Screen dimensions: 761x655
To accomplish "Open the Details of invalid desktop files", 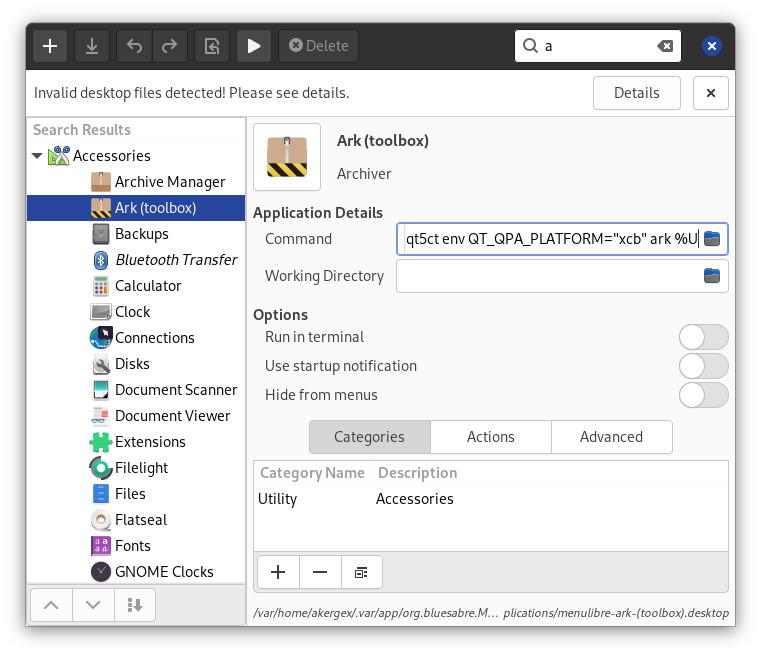I will coord(637,93).
